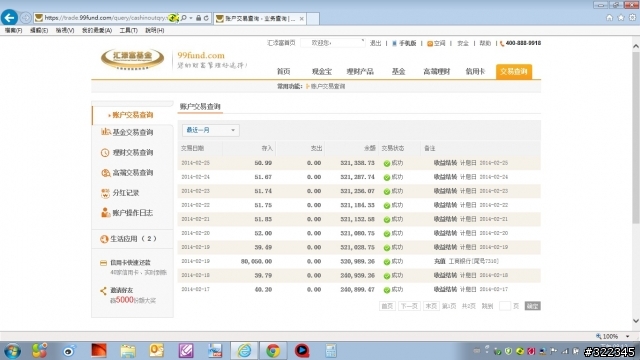This screenshot has height=360, width=640.
Task: Open the 最近一月 period dropdown
Action: click(211, 130)
